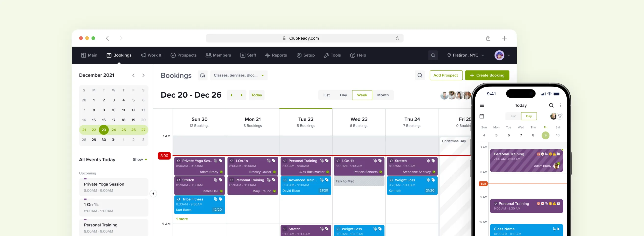The width and height of the screenshot is (644, 236).
Task: Switch to Month view
Action: point(383,95)
